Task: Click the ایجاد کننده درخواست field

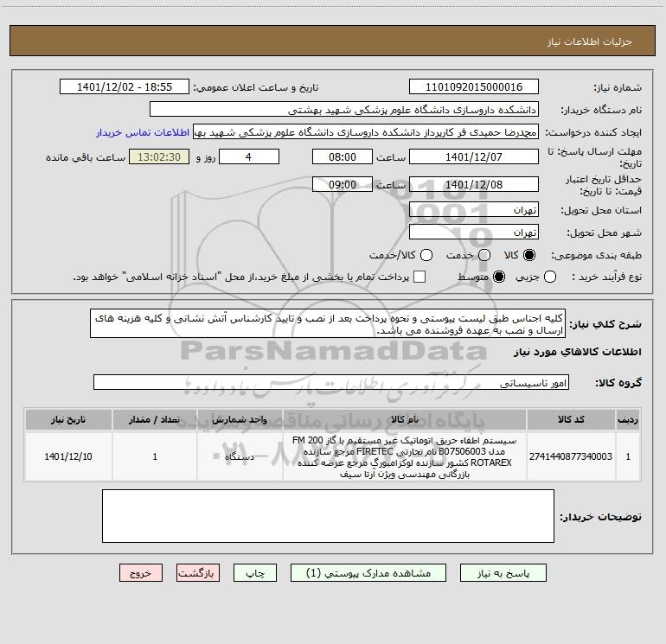Action: (x=366, y=132)
